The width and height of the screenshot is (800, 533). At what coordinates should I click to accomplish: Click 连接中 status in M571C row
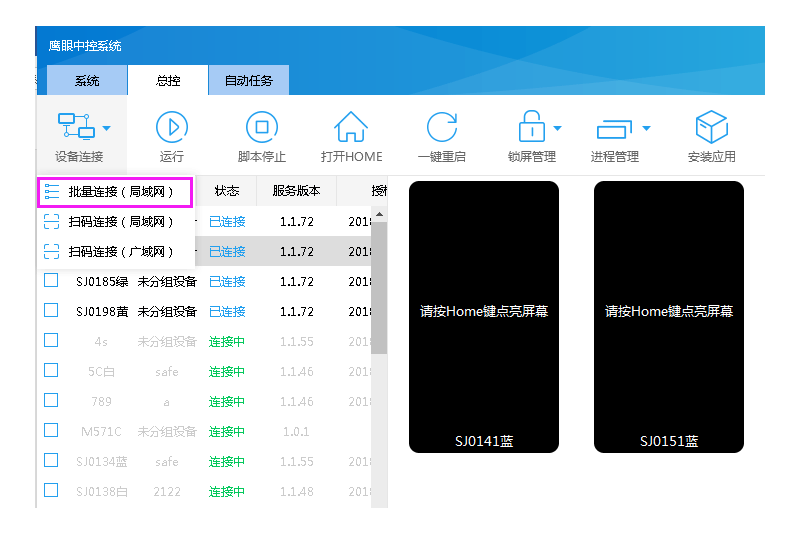227,432
